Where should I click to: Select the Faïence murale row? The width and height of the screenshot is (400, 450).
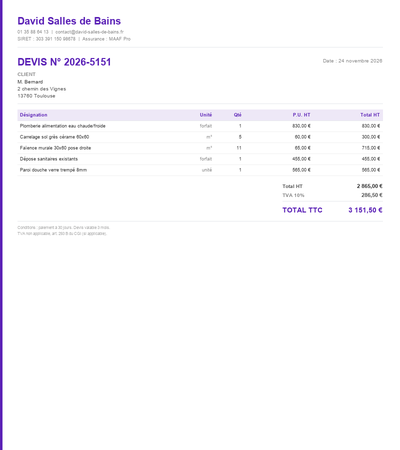click(200, 148)
